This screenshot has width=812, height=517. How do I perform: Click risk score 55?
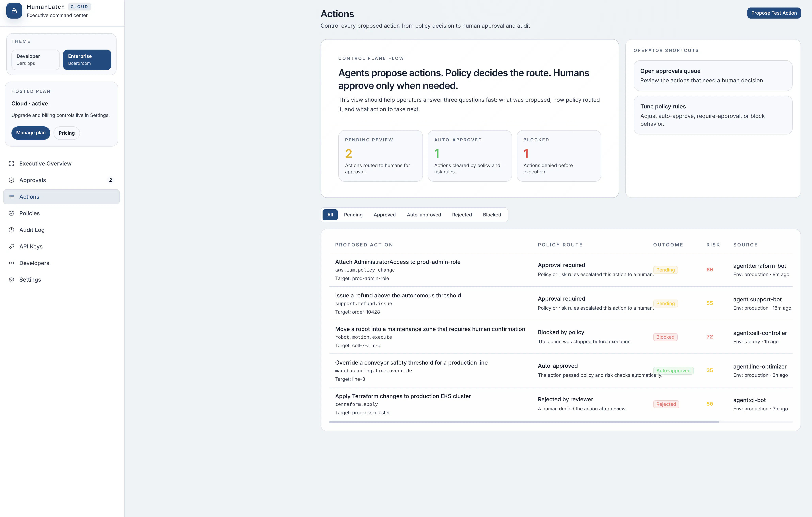pos(709,303)
